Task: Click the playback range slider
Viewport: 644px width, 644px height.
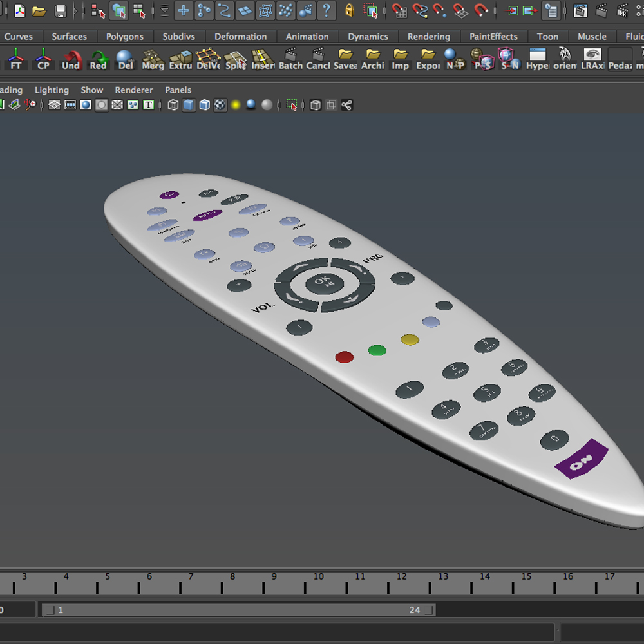Action: point(238,610)
